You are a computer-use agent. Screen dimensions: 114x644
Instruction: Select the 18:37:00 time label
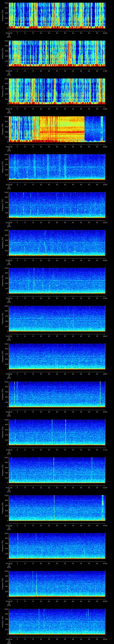point(9,336)
